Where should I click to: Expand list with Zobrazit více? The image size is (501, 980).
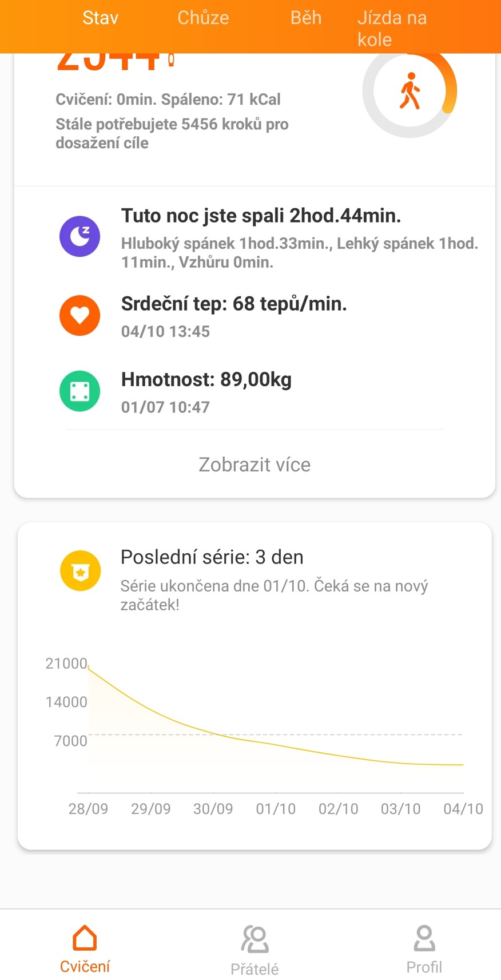click(x=255, y=465)
